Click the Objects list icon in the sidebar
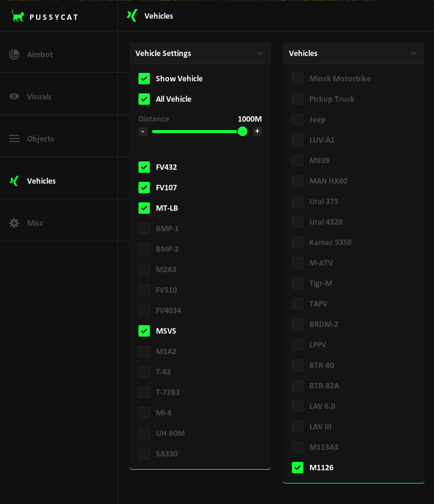This screenshot has width=434, height=504. point(14,138)
